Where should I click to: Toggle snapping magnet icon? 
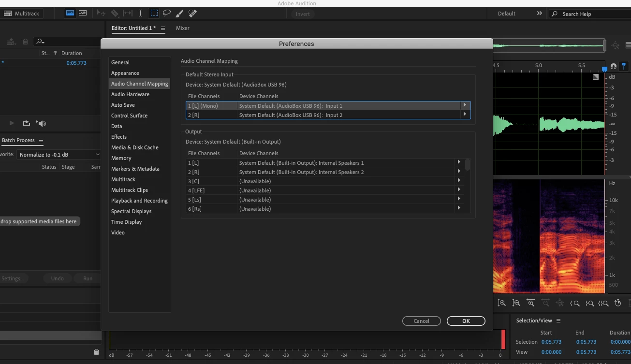pyautogui.click(x=614, y=66)
